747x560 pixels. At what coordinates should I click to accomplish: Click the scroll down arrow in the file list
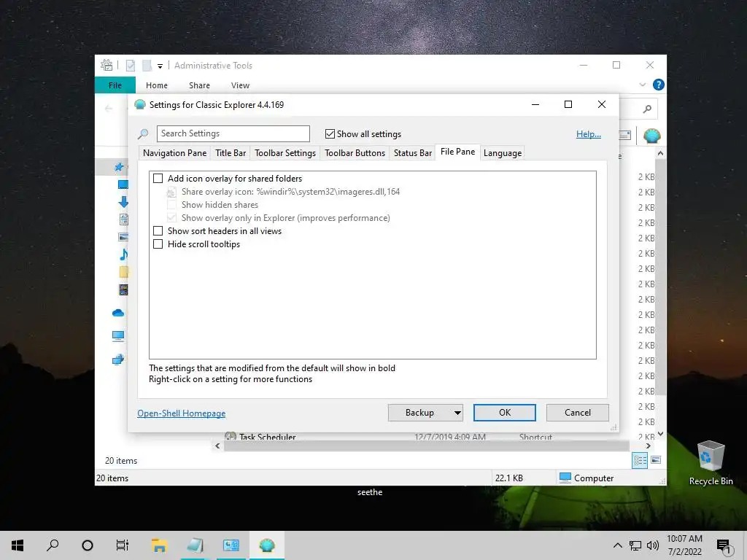tap(660, 434)
